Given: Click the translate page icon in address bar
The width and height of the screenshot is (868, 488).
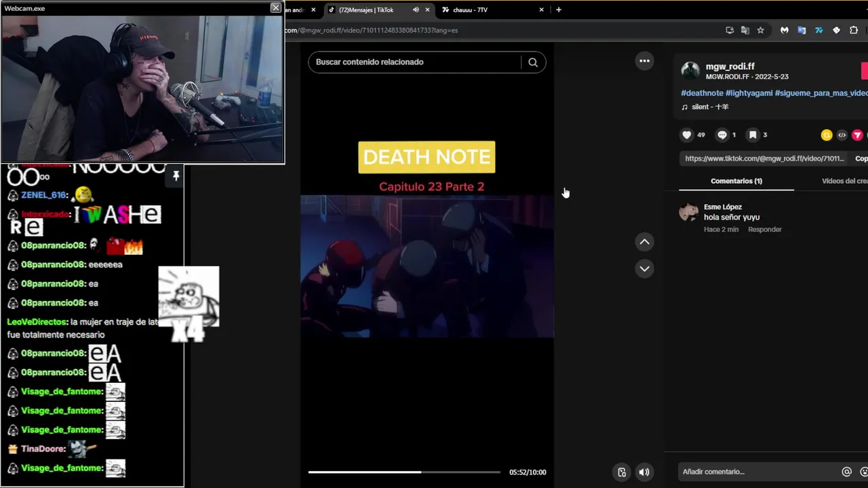Looking at the screenshot, I should 745,30.
